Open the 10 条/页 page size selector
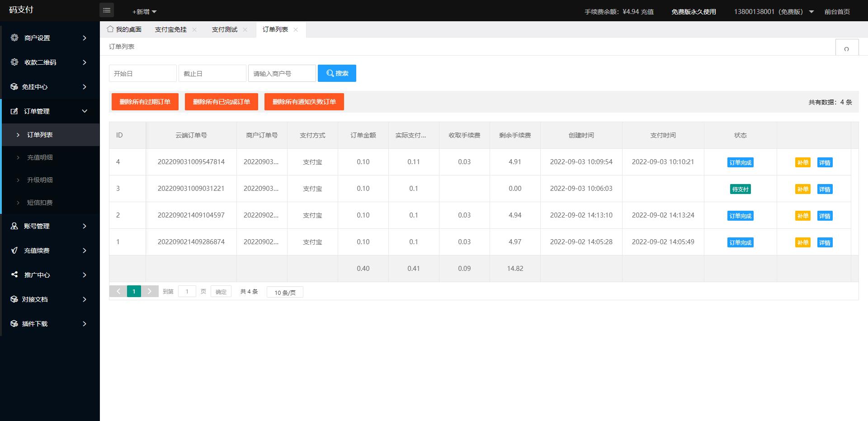868x421 pixels. click(285, 293)
